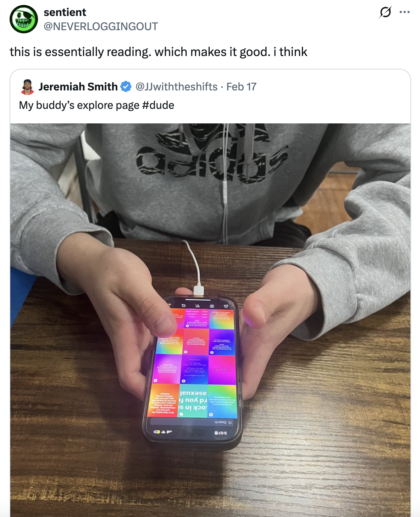Click the blue verified badge
The width and height of the screenshot is (420, 517).
click(126, 87)
